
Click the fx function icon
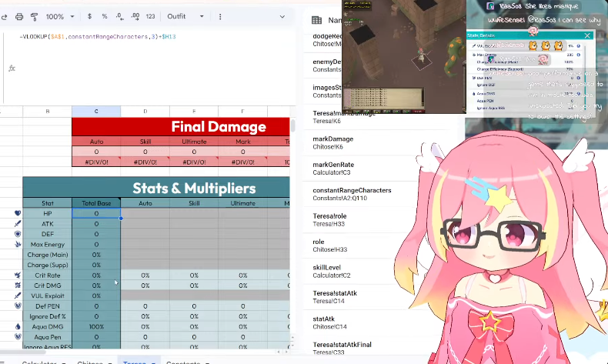(12, 68)
